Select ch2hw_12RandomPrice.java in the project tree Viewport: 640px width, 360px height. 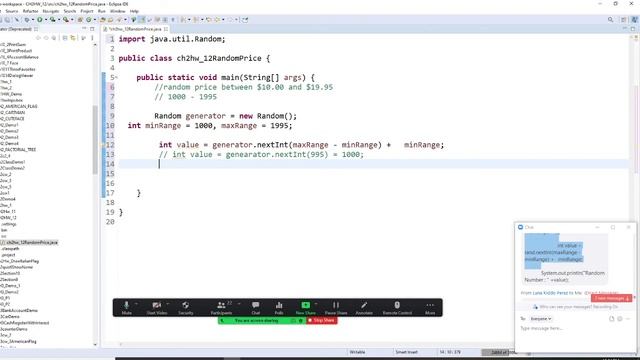(32, 242)
